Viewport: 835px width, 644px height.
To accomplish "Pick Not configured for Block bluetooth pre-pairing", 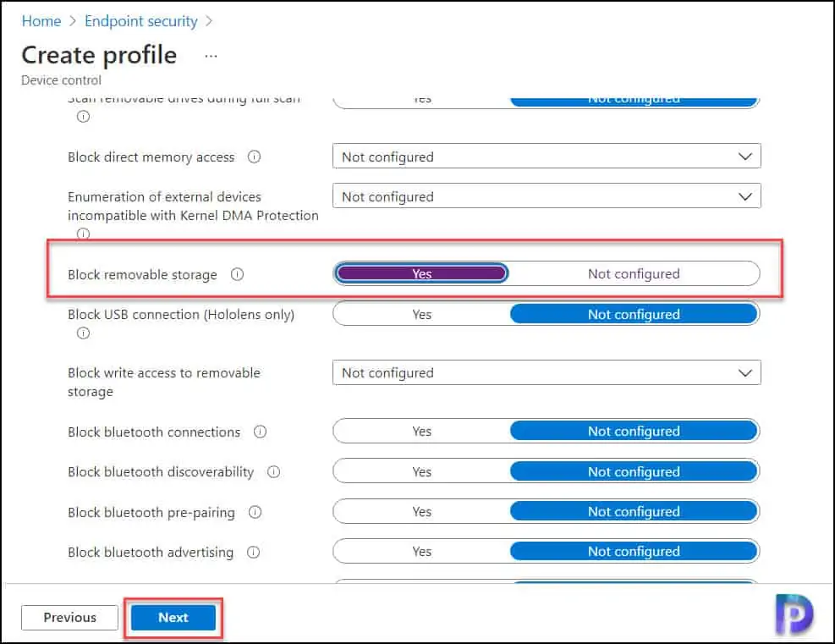I will [x=634, y=512].
